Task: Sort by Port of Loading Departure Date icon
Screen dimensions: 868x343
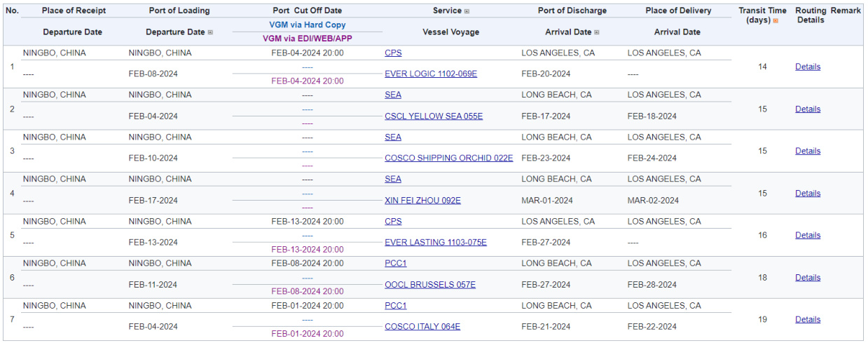Action: pyautogui.click(x=210, y=32)
